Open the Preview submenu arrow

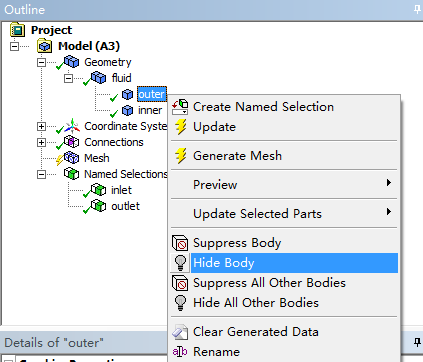click(388, 183)
